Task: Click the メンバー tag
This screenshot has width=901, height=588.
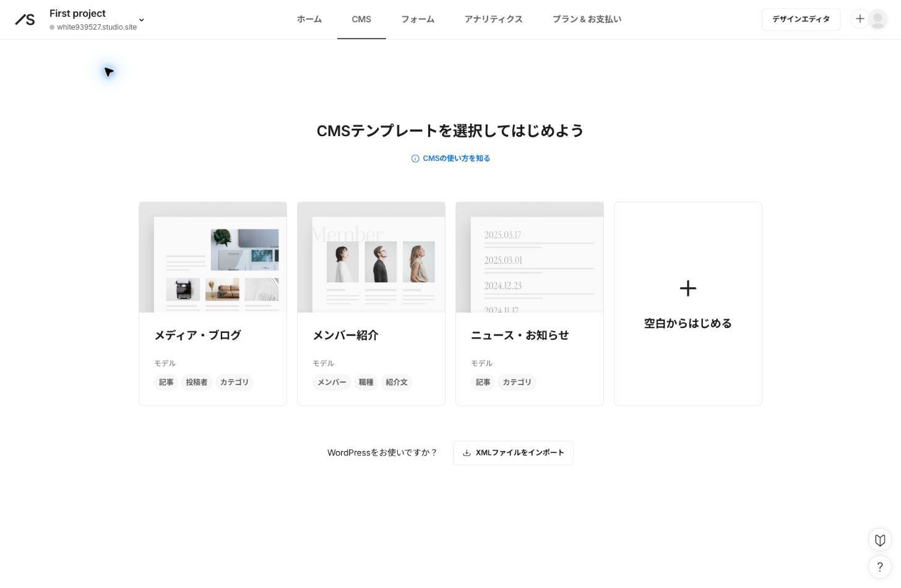Action: [332, 383]
